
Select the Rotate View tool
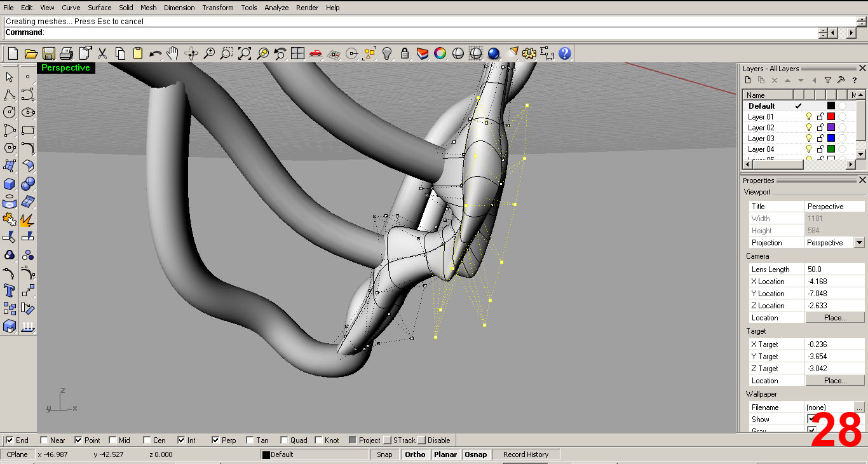(x=191, y=53)
